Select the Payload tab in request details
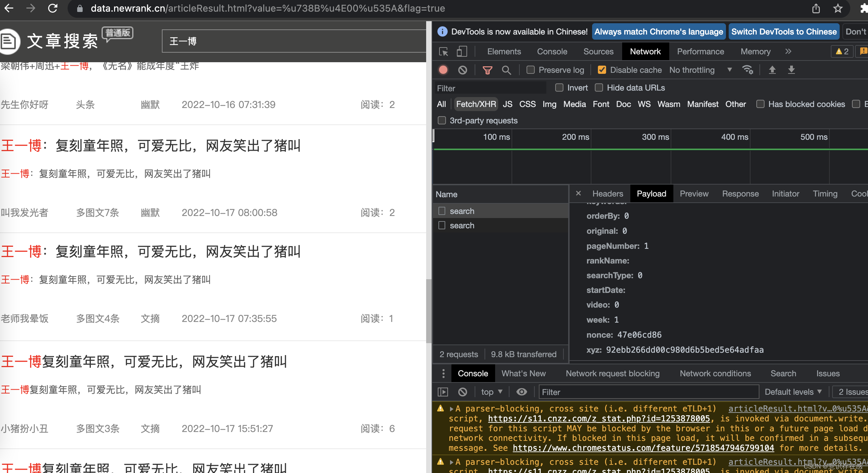The image size is (868, 473). click(x=651, y=193)
